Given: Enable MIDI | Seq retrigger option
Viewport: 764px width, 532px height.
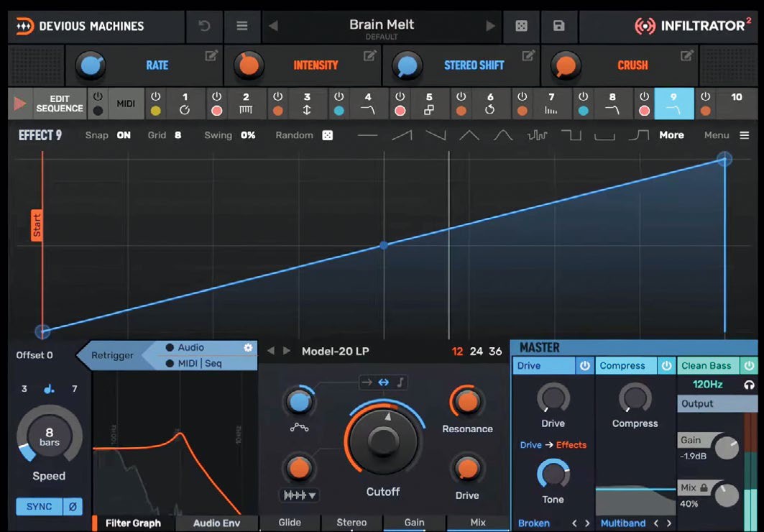Looking at the screenshot, I should coord(193,364).
